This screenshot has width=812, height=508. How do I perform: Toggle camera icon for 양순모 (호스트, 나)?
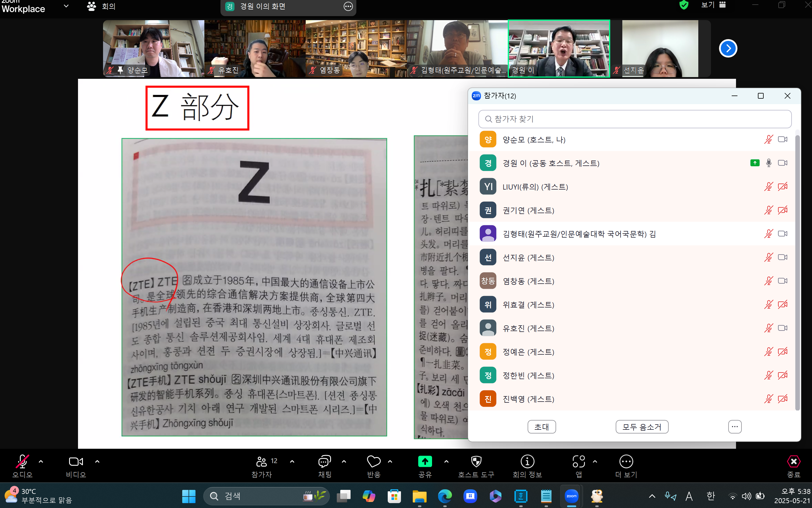[782, 140]
